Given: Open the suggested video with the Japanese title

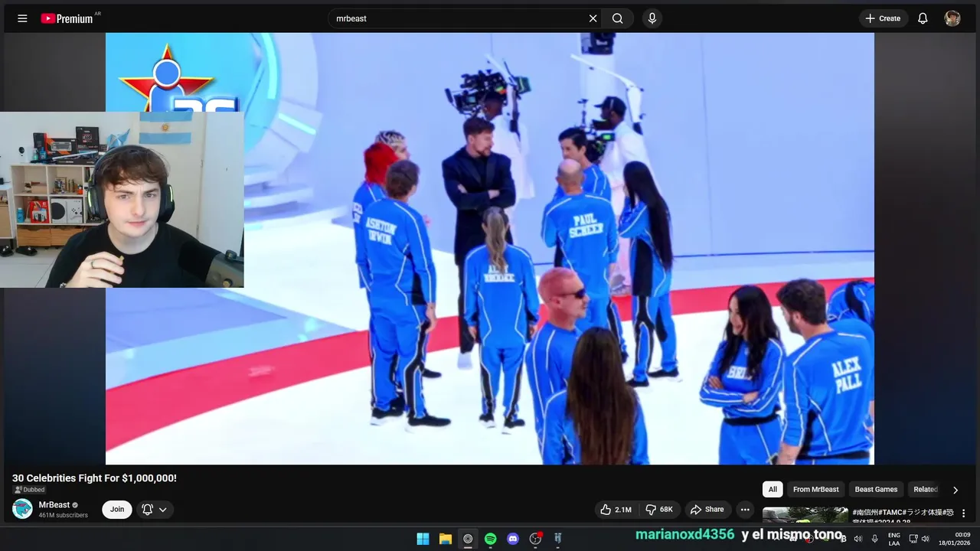Looking at the screenshot, I should point(903,516).
